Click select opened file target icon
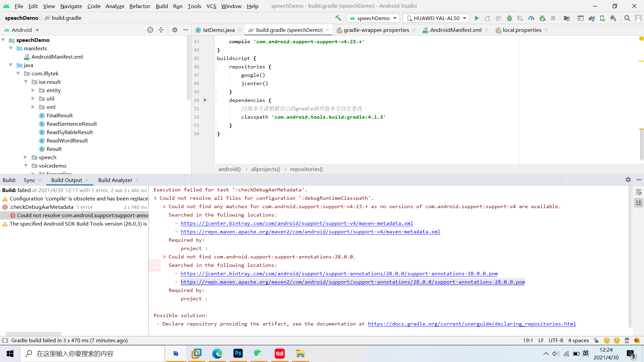This screenshot has width=644, height=362. 150,30
